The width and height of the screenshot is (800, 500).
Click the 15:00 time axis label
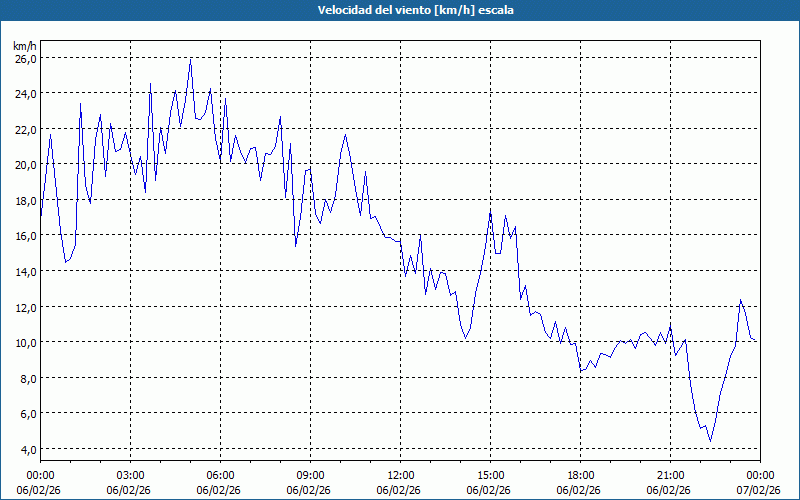(x=490, y=475)
